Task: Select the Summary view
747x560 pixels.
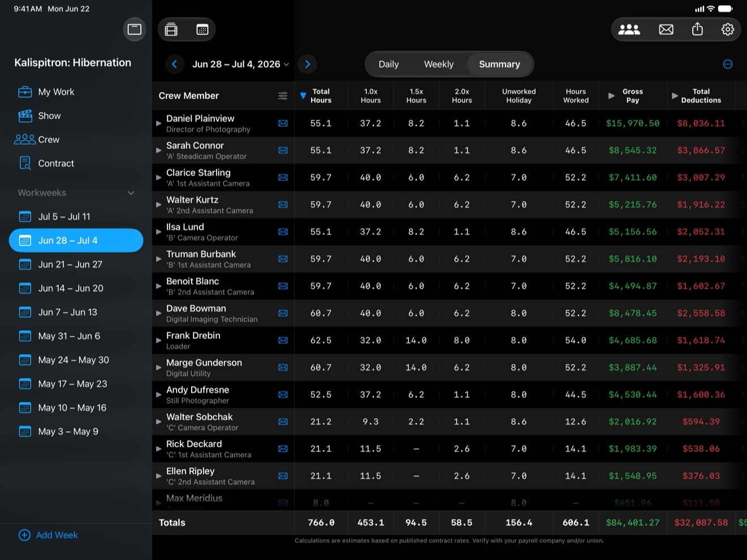Action: tap(499, 64)
